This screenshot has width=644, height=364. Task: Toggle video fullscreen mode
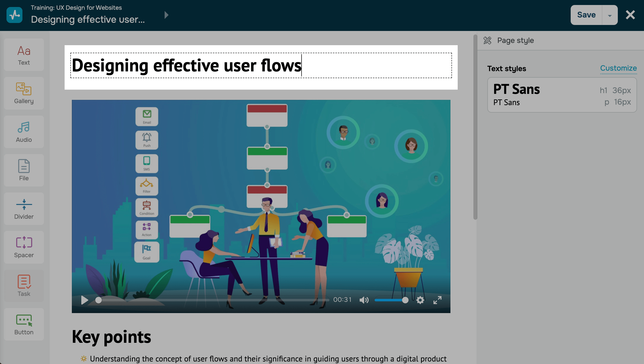coord(437,300)
